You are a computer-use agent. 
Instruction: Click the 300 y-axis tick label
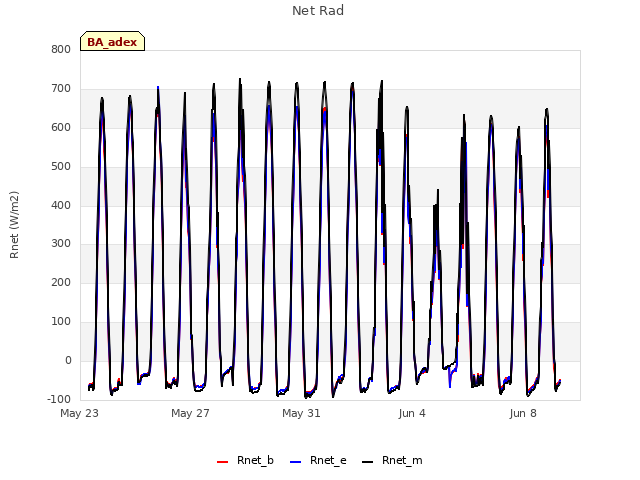61,244
